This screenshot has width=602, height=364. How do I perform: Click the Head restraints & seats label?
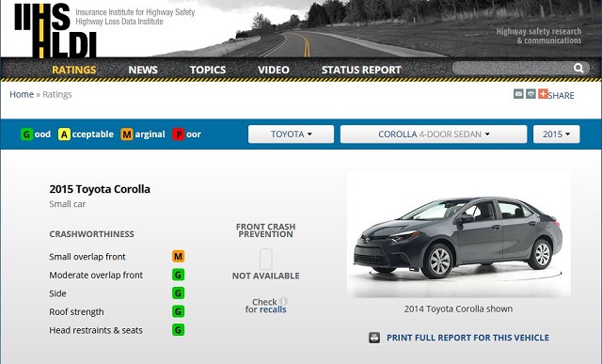tap(96, 330)
